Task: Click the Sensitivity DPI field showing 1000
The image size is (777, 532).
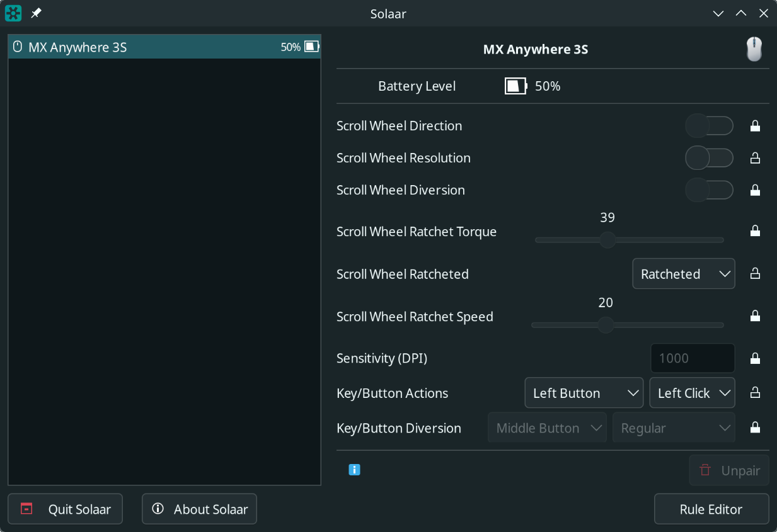Action: [693, 358]
